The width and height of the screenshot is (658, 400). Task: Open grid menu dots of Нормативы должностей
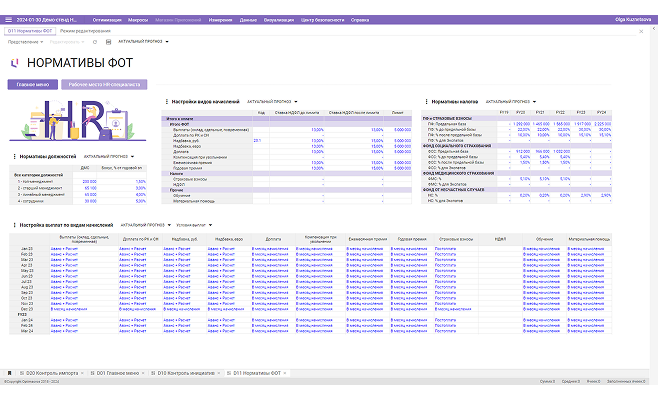15,157
